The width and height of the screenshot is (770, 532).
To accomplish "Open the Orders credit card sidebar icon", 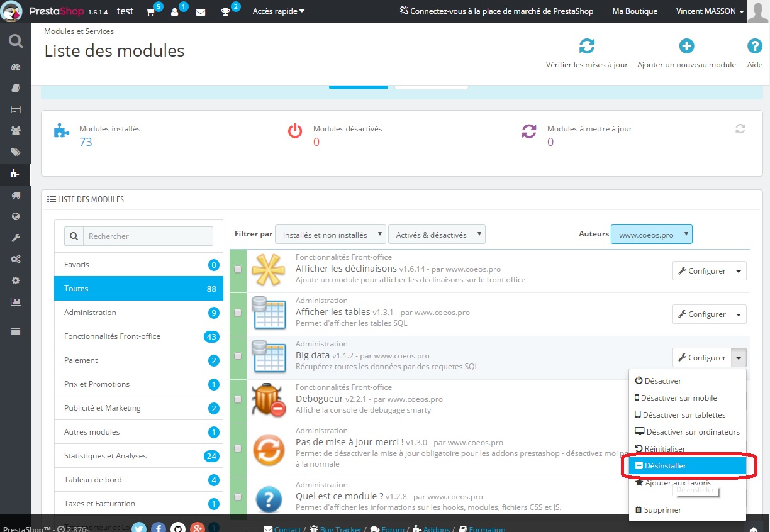I will tap(16, 109).
